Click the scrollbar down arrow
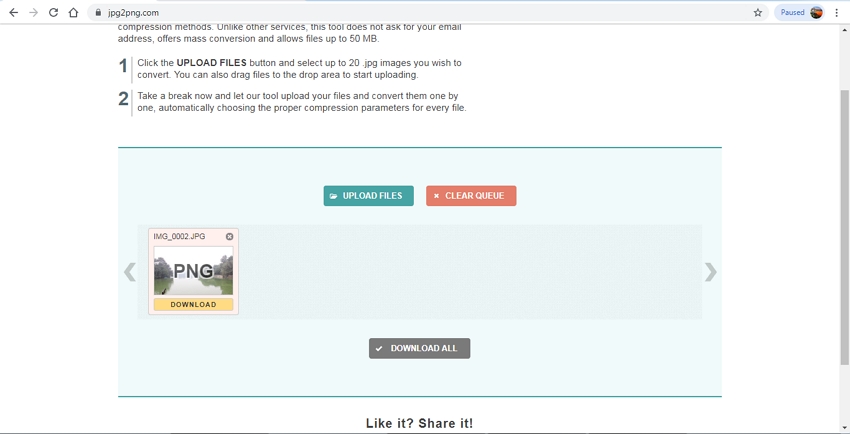 [844, 428]
